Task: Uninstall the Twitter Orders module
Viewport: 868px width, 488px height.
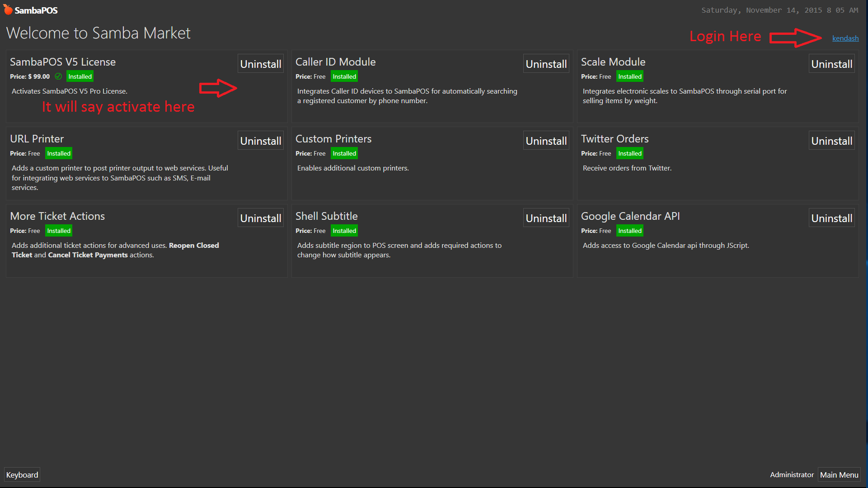Action: point(831,141)
